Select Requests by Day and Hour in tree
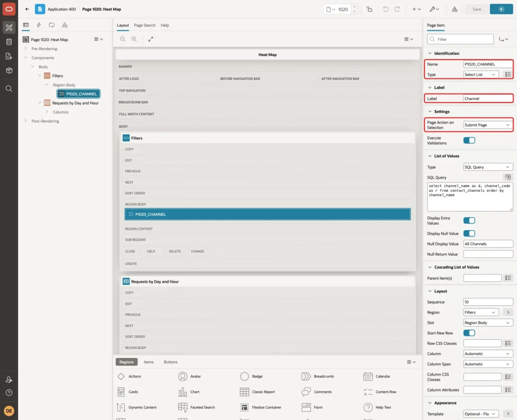Screen dimensions: 517x420 tap(75, 103)
